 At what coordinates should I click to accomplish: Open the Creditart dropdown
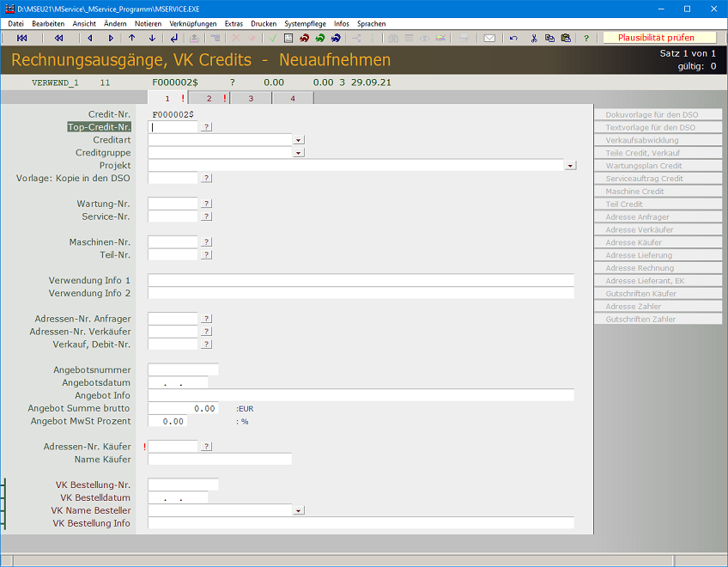click(x=299, y=139)
